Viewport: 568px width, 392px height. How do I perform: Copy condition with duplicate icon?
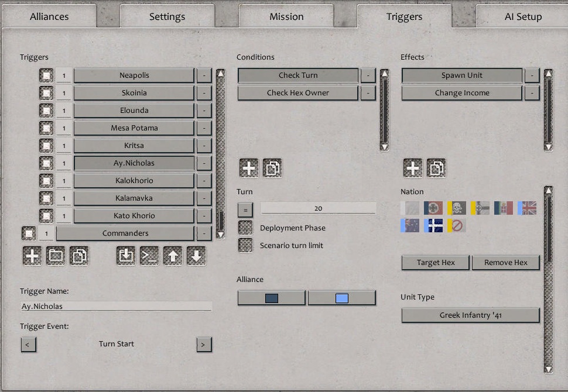272,168
